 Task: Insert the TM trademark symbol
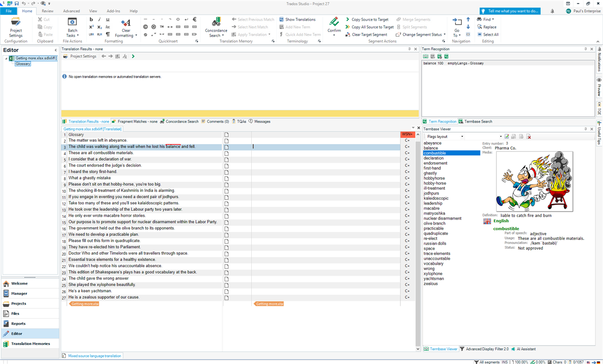coord(162,27)
